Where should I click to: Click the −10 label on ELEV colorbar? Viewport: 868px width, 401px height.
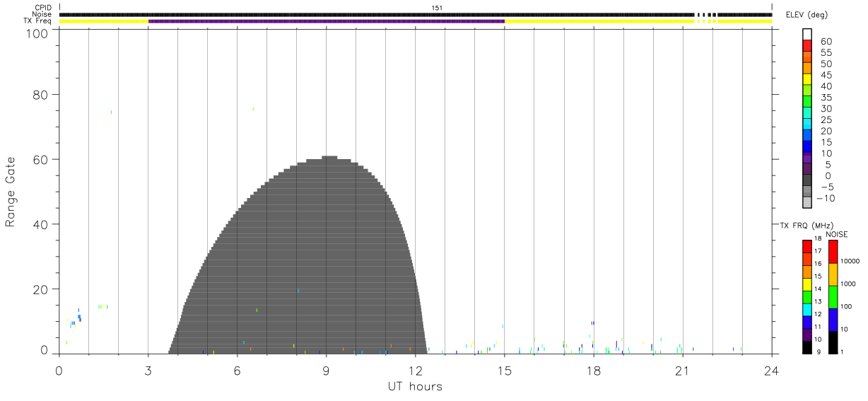pyautogui.click(x=826, y=198)
